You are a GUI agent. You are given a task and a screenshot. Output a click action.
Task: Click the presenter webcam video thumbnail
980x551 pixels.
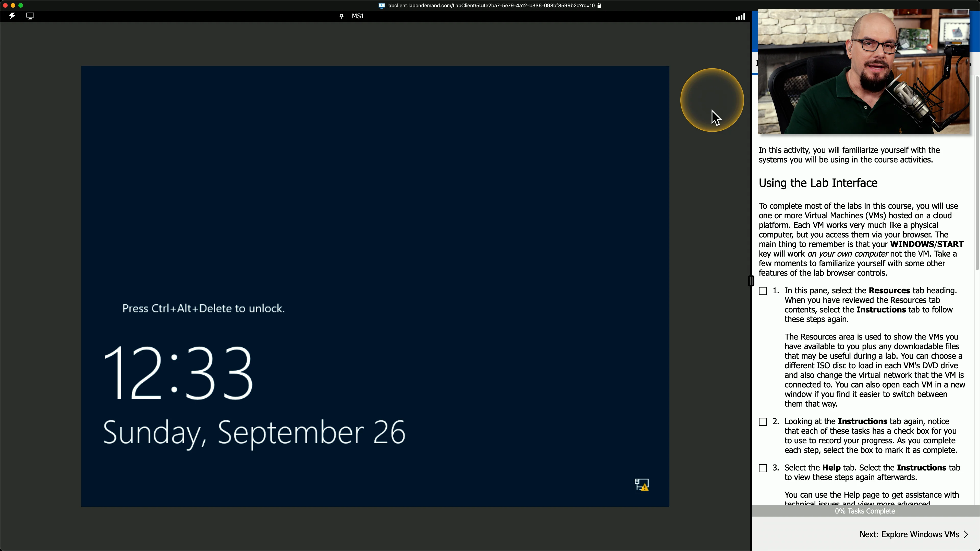(x=864, y=71)
